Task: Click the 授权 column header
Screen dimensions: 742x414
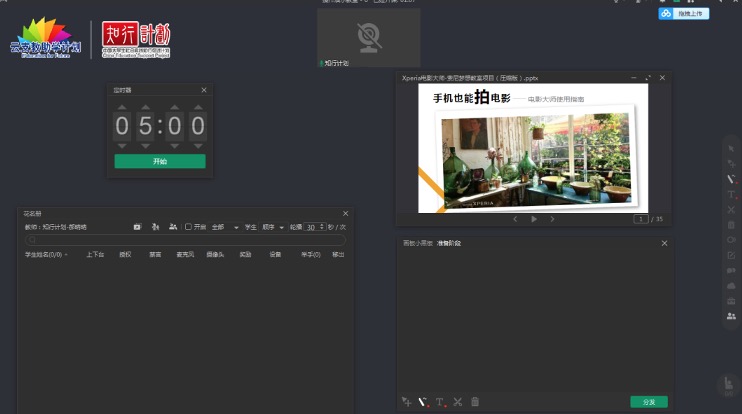Action: (x=125, y=255)
